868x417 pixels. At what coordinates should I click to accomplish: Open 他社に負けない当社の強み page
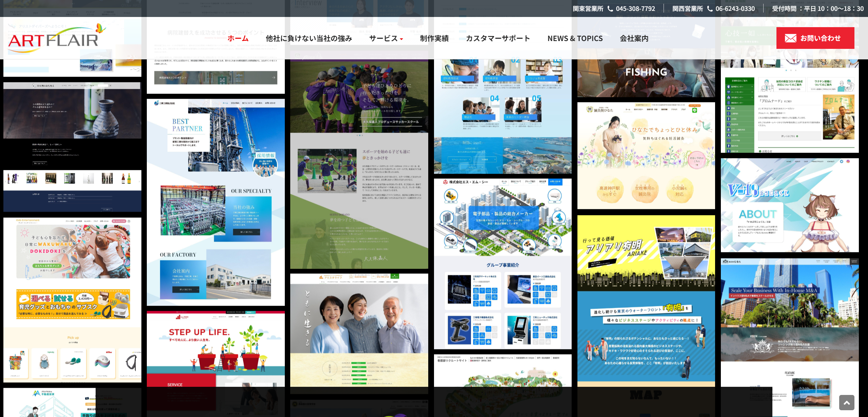[309, 38]
